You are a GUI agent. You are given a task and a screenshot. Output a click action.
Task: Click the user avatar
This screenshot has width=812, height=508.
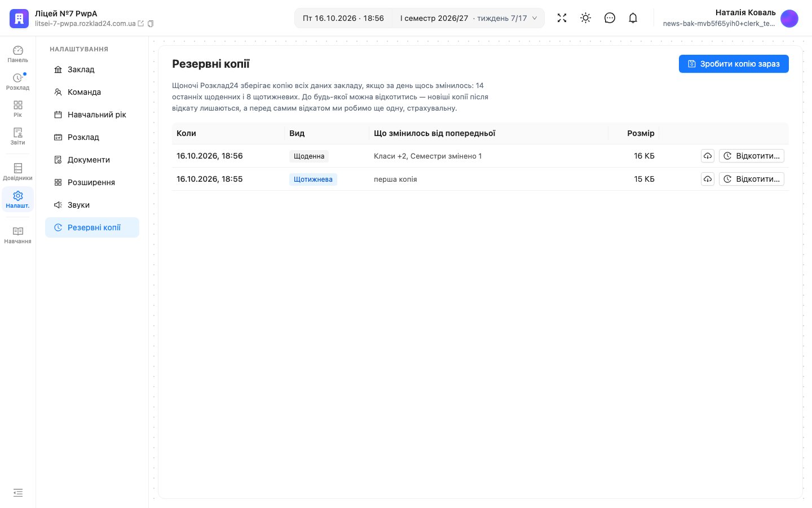point(789,18)
